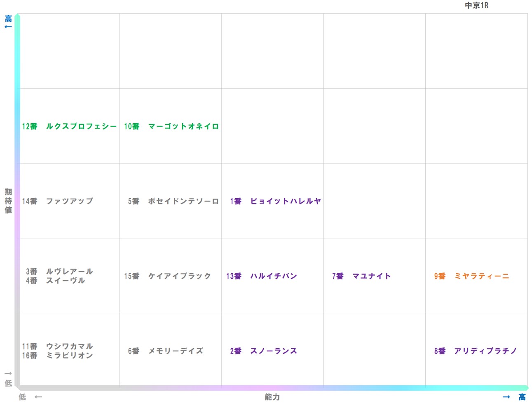Click the orange 9番 ミヤラティーニ label
Image resolution: width=532 pixels, height=405 pixels.
(472, 276)
